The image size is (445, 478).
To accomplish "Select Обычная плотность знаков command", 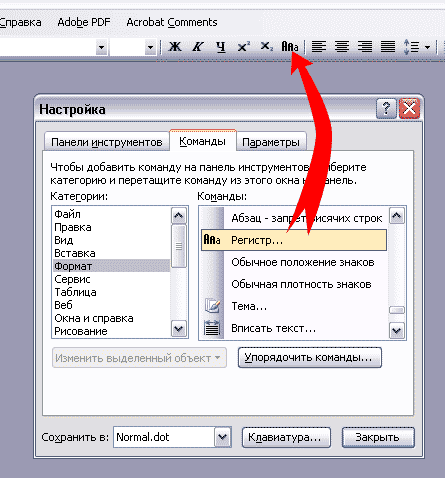I will [x=294, y=284].
